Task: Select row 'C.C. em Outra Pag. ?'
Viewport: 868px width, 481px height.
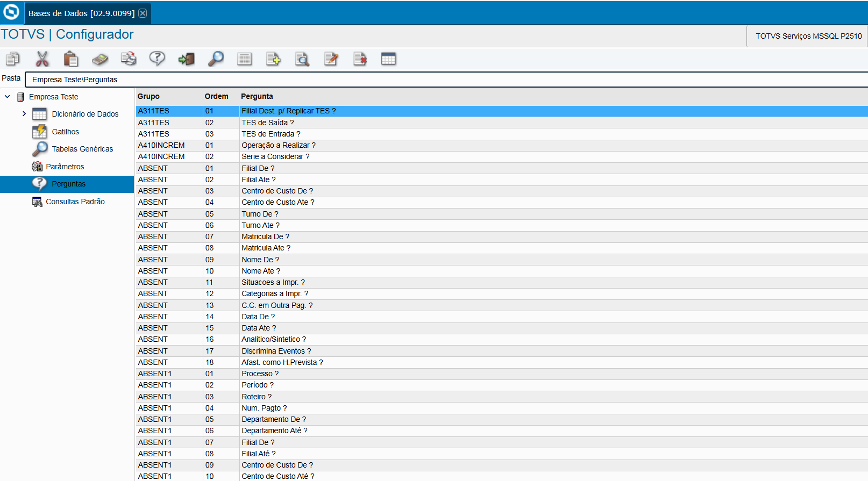Action: coord(501,305)
